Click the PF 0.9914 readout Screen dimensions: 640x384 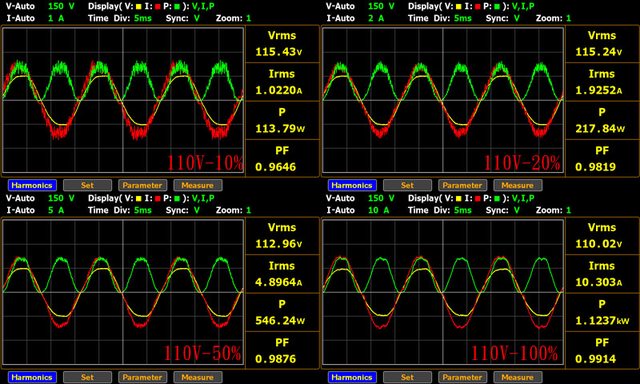602,351
